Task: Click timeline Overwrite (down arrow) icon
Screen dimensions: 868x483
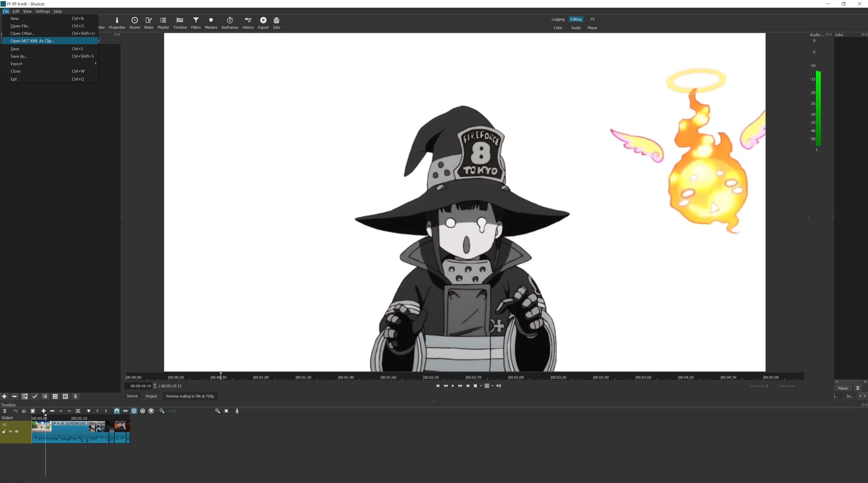Action: click(69, 411)
